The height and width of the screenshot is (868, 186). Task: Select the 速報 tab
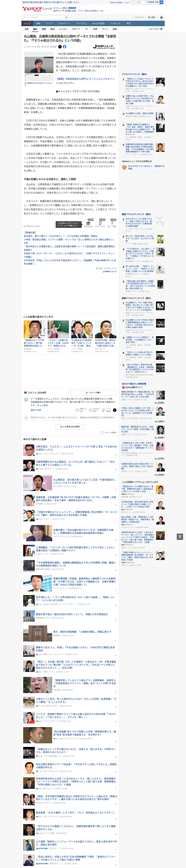[38, 24]
